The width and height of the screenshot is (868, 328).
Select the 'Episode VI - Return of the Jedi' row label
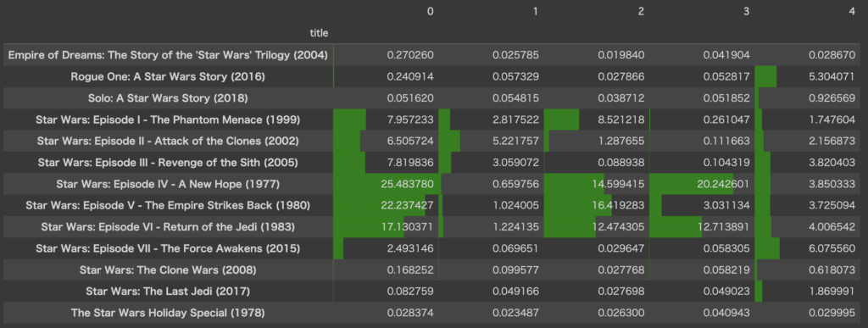(x=168, y=227)
